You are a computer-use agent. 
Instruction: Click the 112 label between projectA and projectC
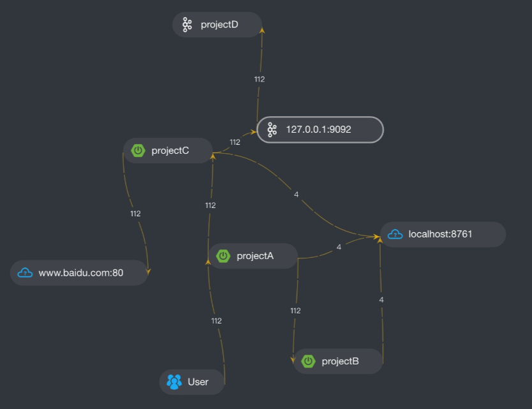point(211,205)
